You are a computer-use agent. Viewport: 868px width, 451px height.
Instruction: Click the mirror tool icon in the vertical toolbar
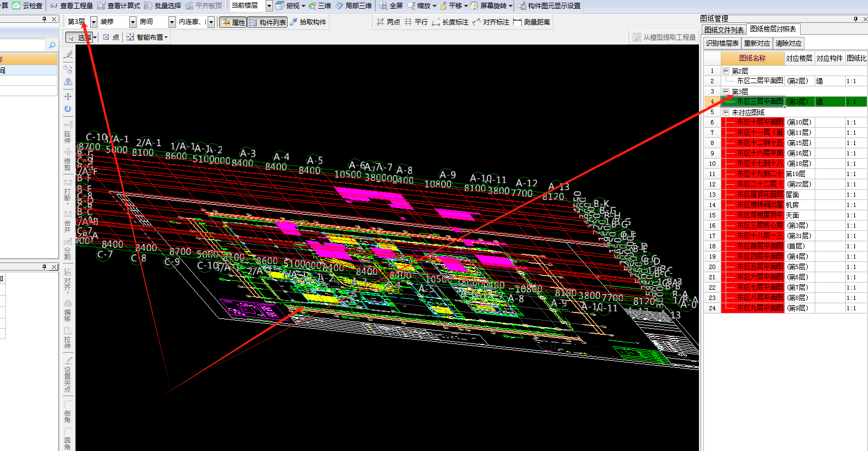tap(68, 82)
